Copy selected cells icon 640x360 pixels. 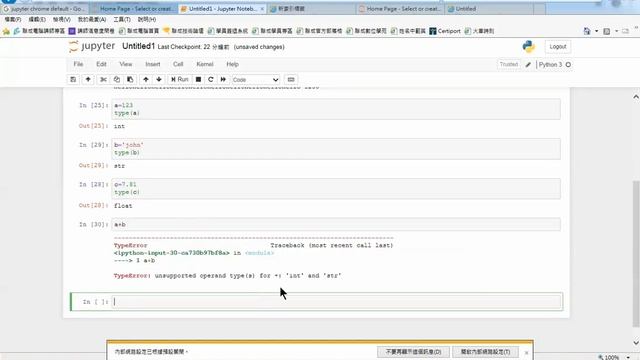tap(117, 80)
